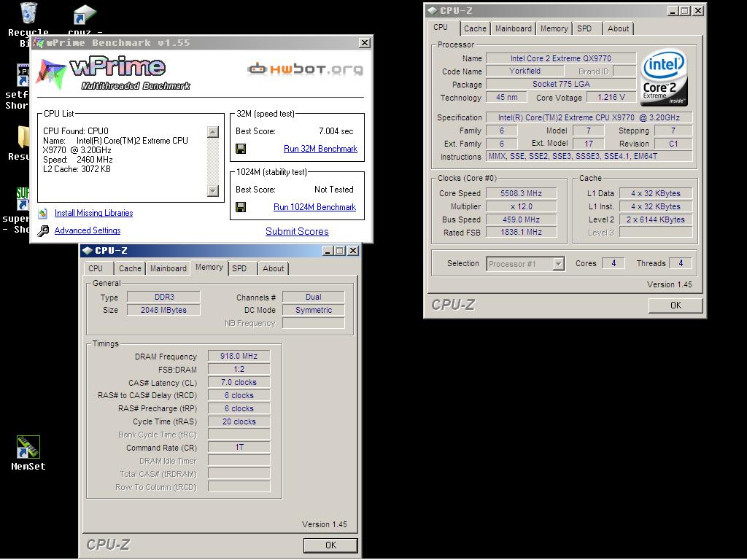
Task: Click Run 1024M Benchmark link
Action: point(314,207)
